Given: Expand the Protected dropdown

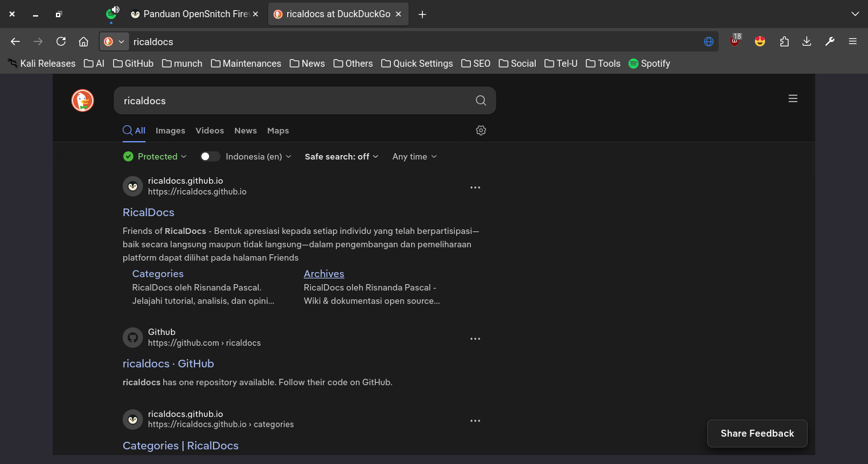Looking at the screenshot, I should click(x=156, y=156).
